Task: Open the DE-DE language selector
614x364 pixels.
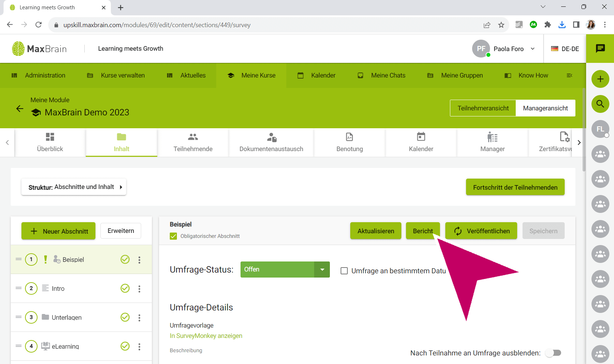Action: point(565,49)
